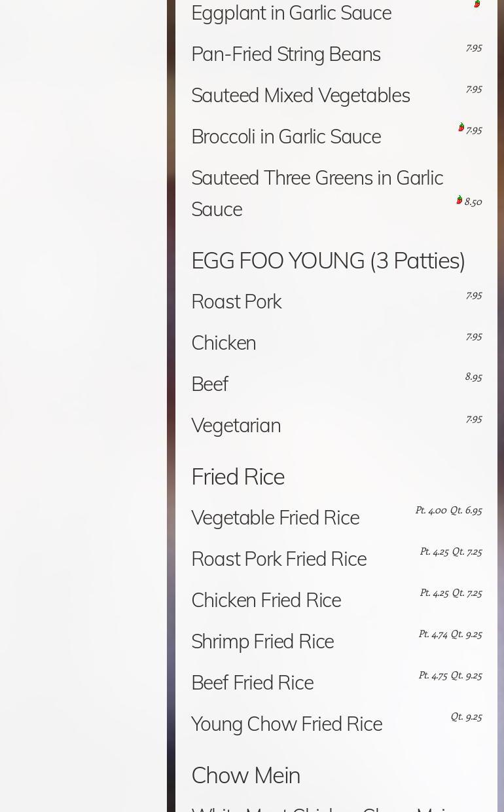Click the chili icon for Eggplant in Garlic Sauce
Image resolution: width=504 pixels, height=812 pixels.
[477, 4]
